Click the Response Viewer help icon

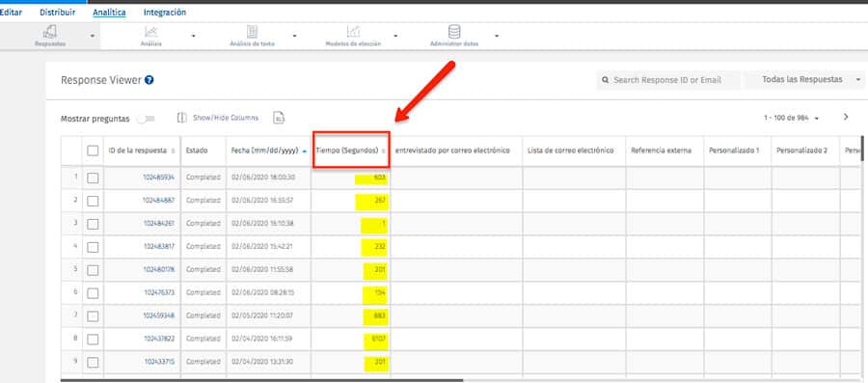coord(149,80)
